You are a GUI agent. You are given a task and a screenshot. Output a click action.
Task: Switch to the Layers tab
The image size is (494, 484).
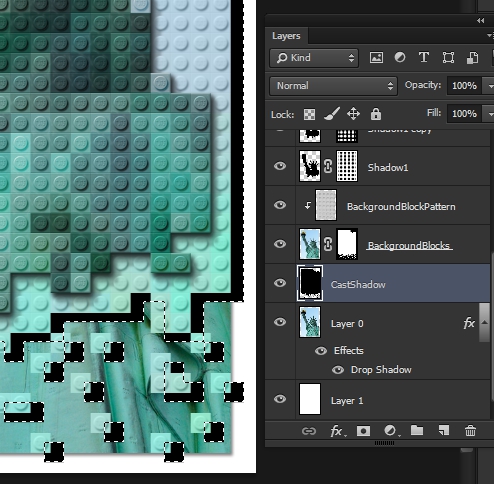click(286, 36)
